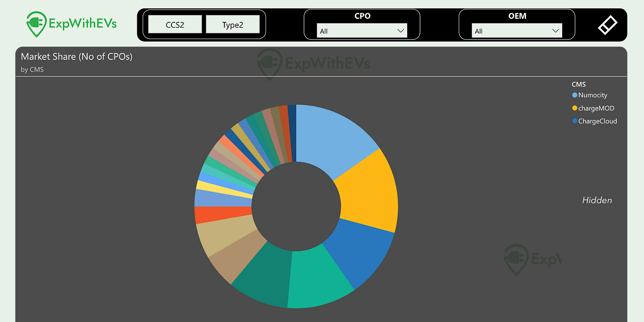The image size is (644, 322).
Task: Click the chargeMOD legend entry
Action: (x=593, y=108)
